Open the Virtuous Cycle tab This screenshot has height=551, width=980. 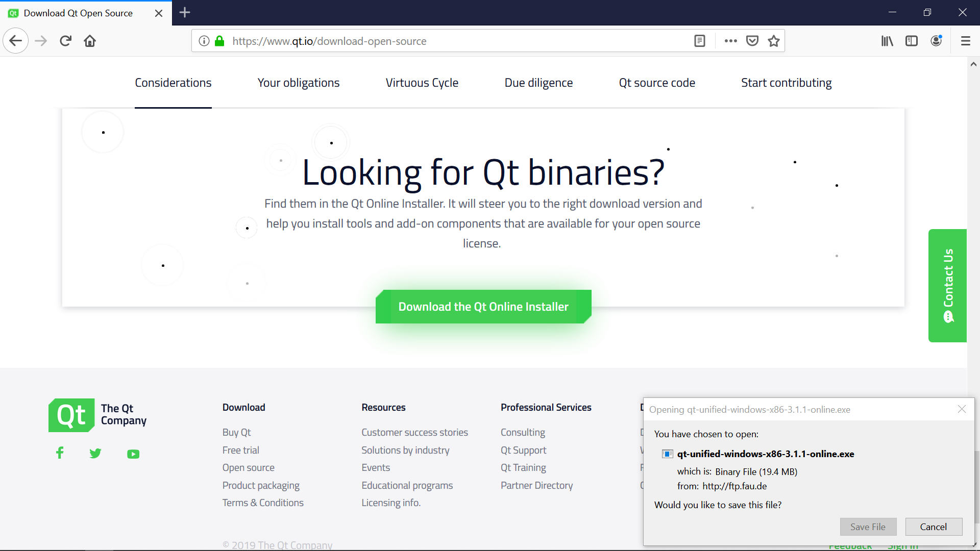pos(422,83)
